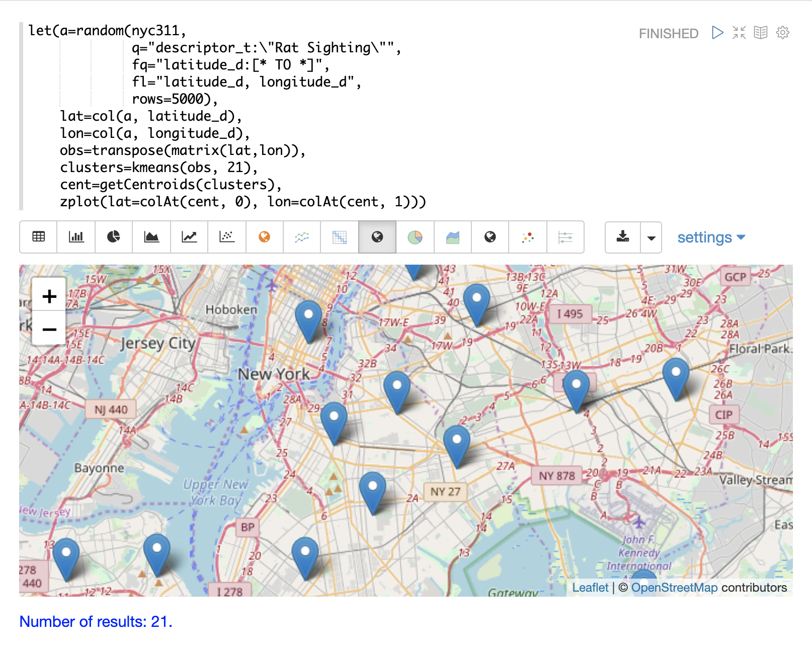
Task: Choose the blue grid heatmap visualization
Action: click(340, 237)
